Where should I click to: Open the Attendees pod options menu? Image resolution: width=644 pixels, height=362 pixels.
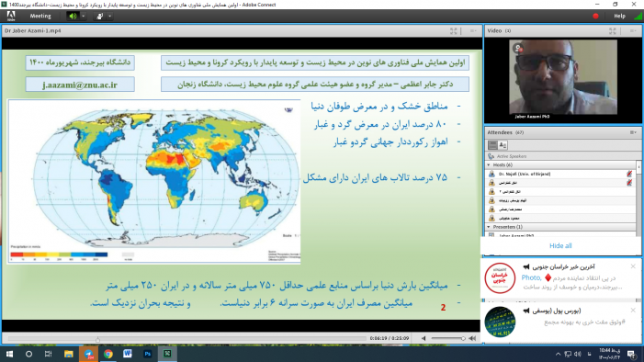pos(633,132)
